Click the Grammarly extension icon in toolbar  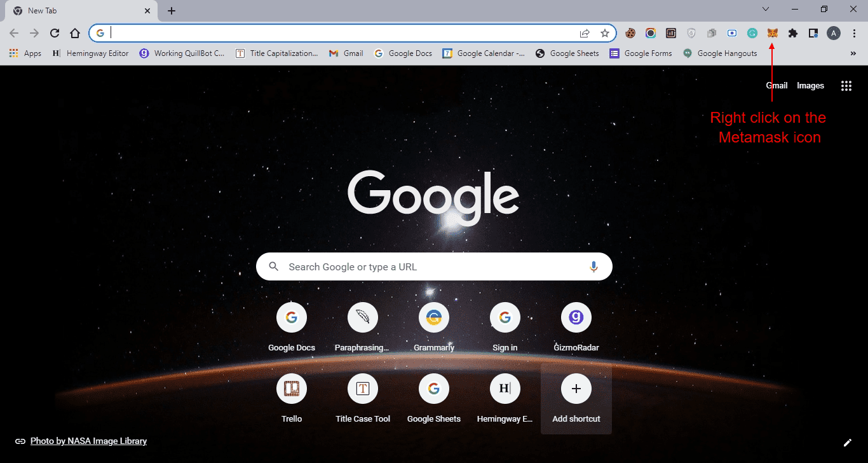click(752, 33)
